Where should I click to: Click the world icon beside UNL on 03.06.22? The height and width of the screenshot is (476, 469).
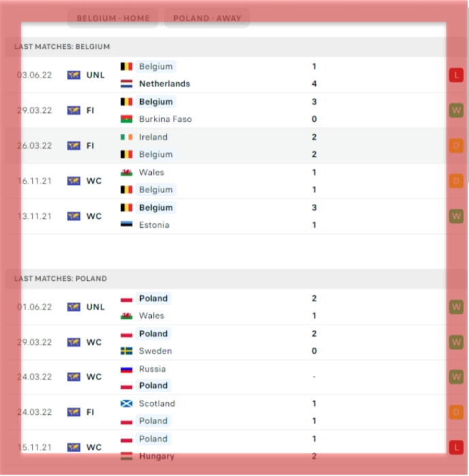click(x=74, y=75)
